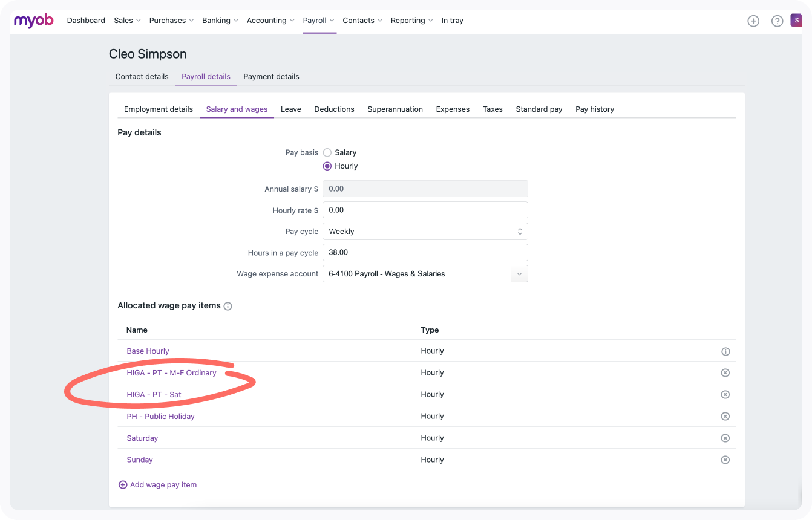The width and height of the screenshot is (812, 520).
Task: Switch to the Payment details tab
Action: (x=271, y=77)
